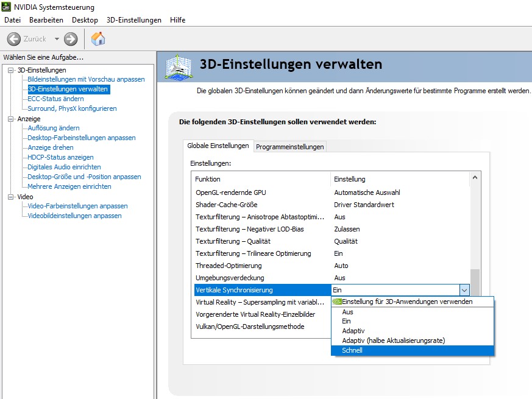Click the Zurück back arrow icon

click(14, 39)
